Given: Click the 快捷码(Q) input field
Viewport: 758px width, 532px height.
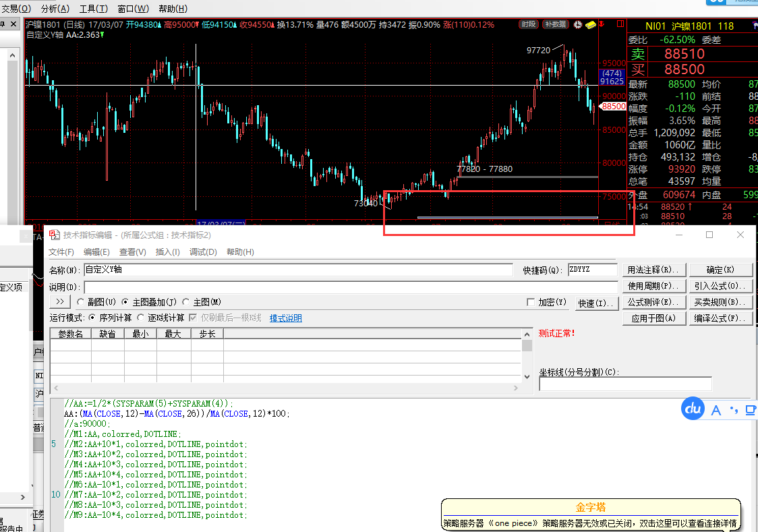Looking at the screenshot, I should point(593,270).
